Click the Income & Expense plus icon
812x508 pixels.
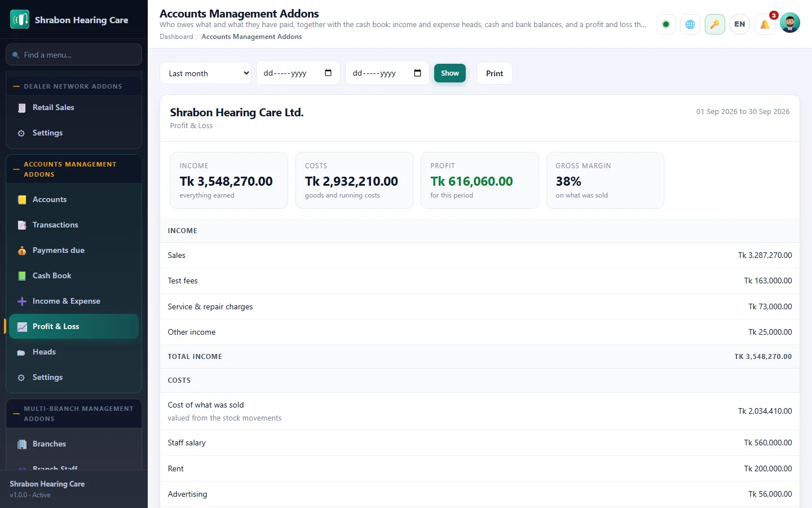22,301
